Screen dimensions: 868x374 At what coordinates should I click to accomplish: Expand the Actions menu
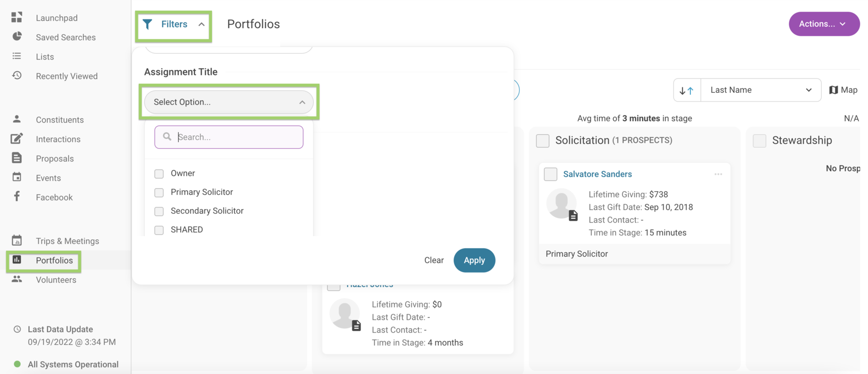coord(824,24)
